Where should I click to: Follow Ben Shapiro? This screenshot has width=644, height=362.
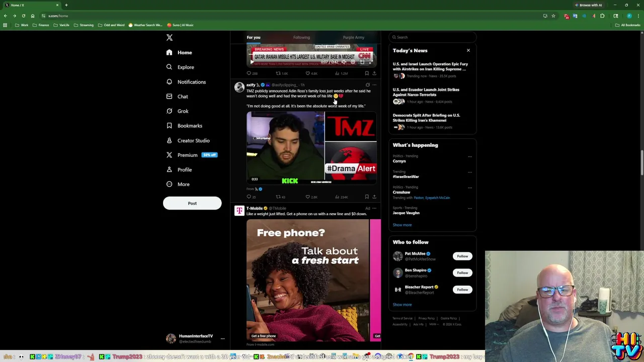click(x=462, y=273)
